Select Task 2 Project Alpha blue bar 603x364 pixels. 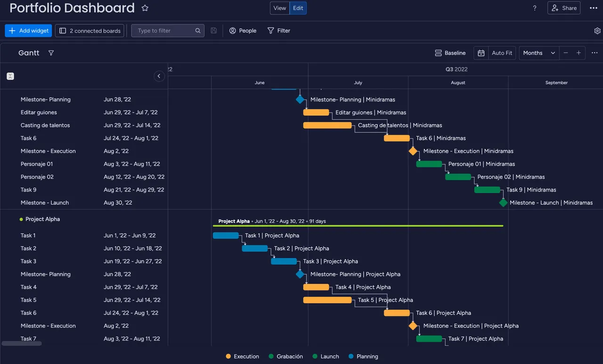point(255,248)
